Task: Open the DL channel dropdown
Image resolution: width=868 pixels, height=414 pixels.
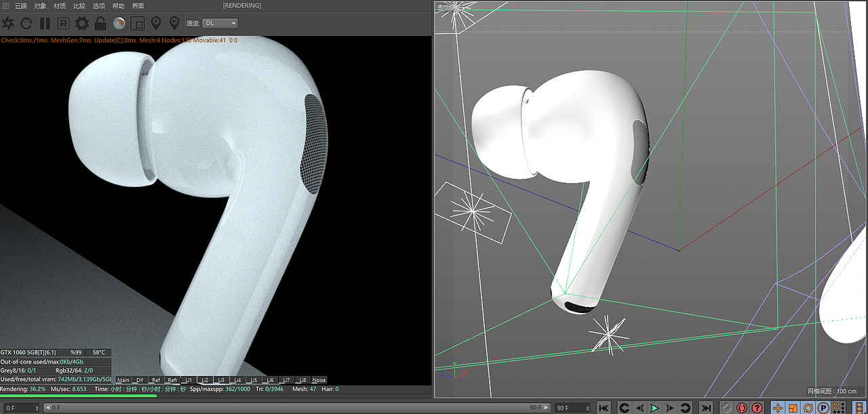Action: pos(220,23)
